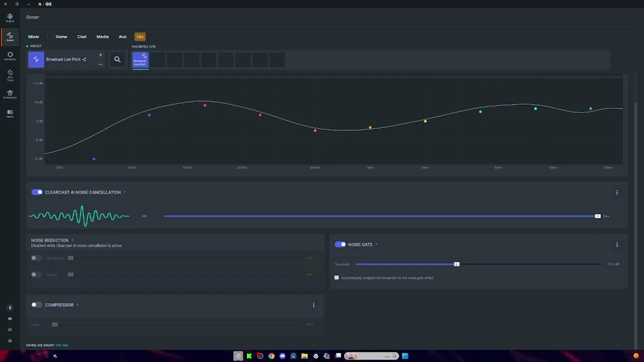
Task: Toggle Clearcast AI Noise Cancellation switch
Action: tap(37, 192)
